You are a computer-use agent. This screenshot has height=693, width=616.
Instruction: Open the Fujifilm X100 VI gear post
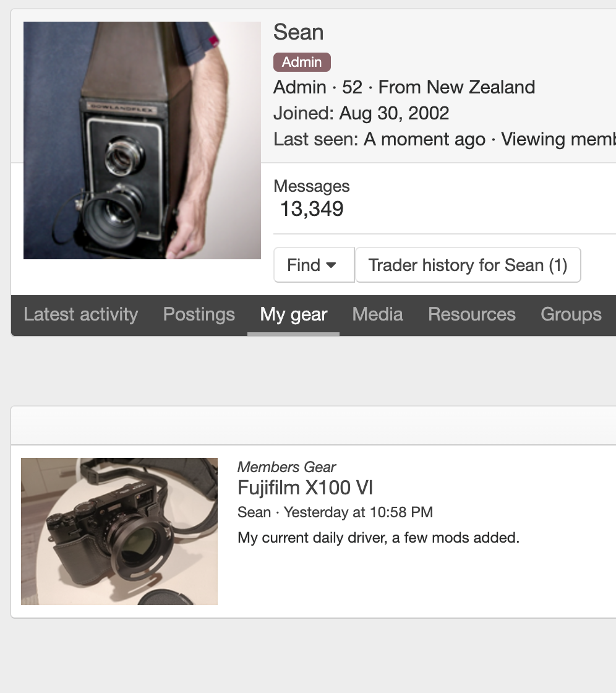(x=305, y=488)
